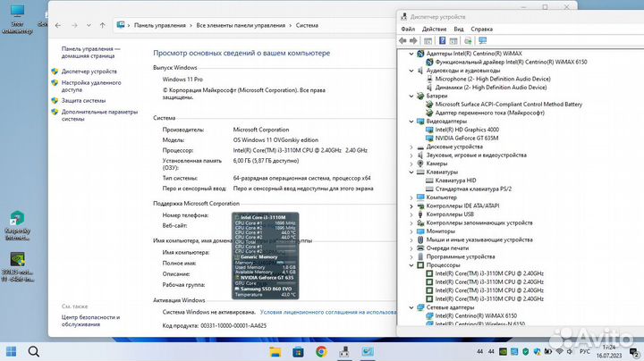The width and height of the screenshot is (644, 361).
Task: Open Действие menu in Device Manager
Action: [434, 29]
